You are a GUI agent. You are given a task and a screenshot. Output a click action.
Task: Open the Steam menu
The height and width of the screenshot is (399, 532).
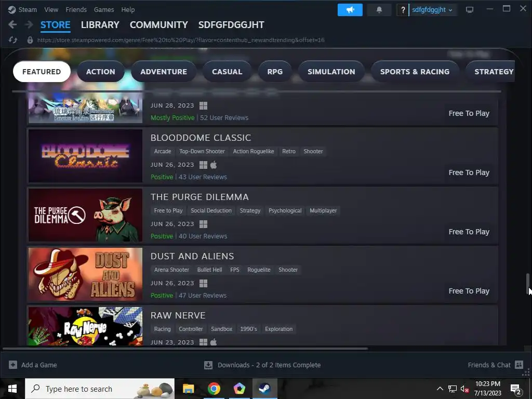[x=28, y=10]
